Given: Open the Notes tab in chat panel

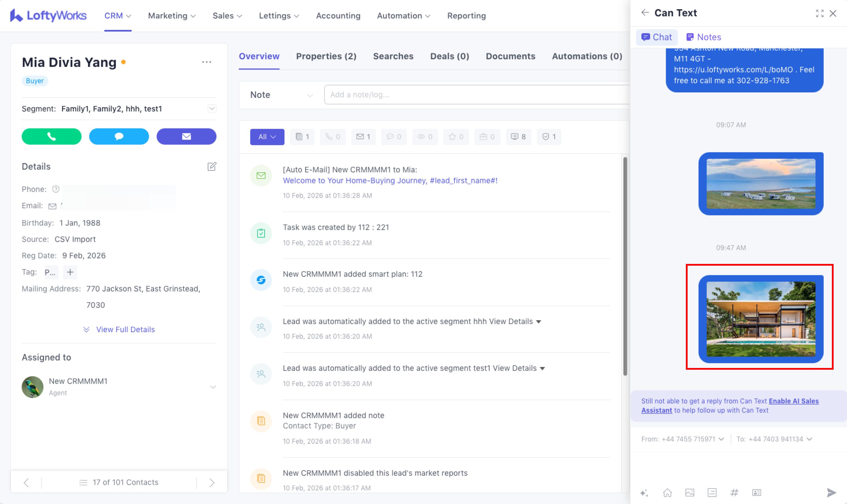Looking at the screenshot, I should [x=704, y=37].
